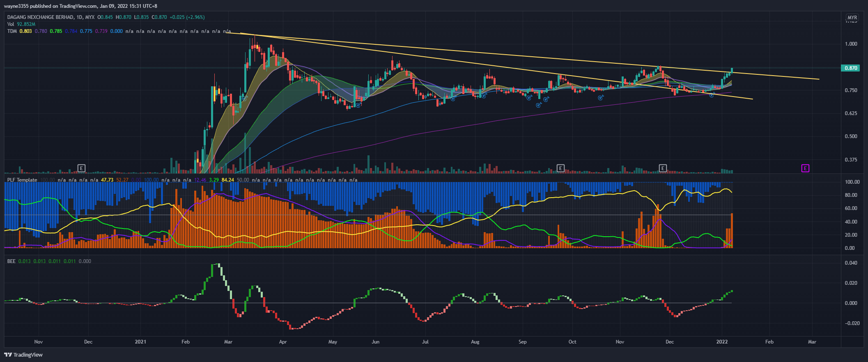Viewport: 868px width, 362px height.
Task: Click the purple upcoming earnings E marker
Action: pyautogui.click(x=805, y=168)
